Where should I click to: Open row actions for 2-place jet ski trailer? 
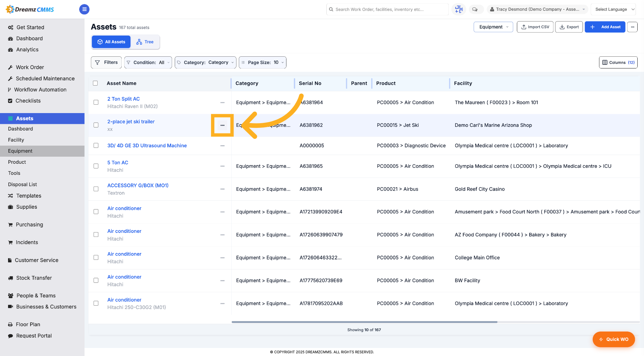(222, 125)
